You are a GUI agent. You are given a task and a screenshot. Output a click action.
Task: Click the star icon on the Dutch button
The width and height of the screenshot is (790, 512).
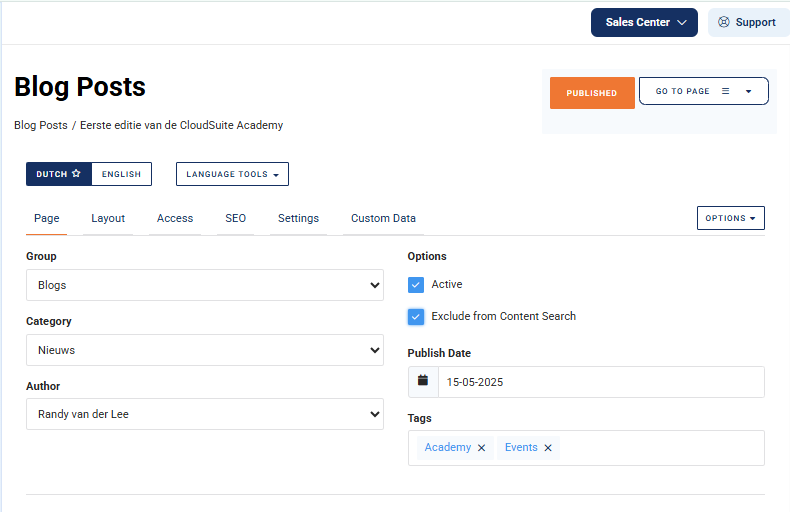coord(76,173)
